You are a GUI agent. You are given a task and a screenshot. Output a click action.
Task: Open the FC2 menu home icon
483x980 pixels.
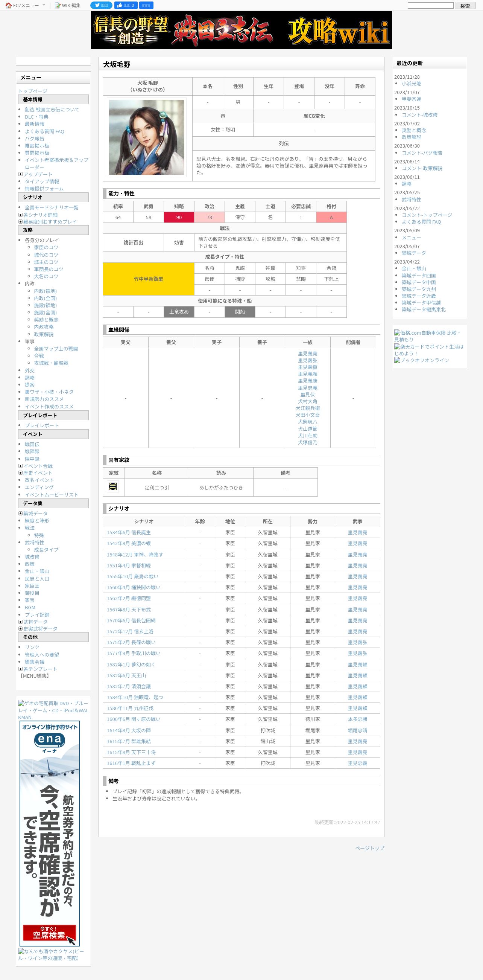[x=8, y=5]
